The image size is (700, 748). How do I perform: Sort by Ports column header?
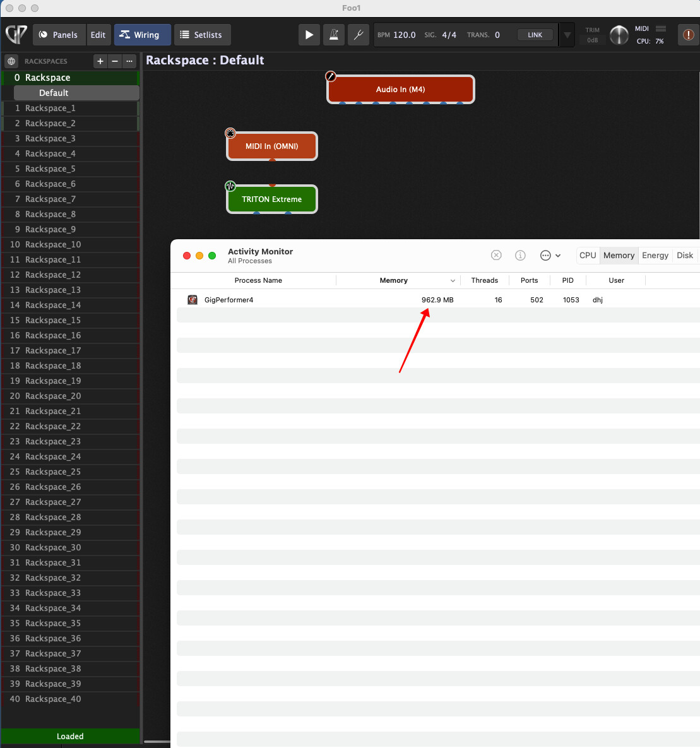coord(529,280)
